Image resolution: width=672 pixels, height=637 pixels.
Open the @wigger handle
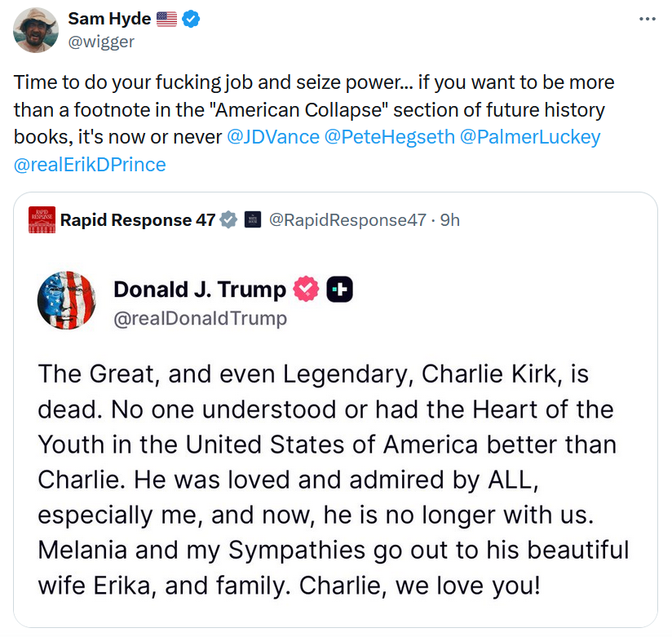coord(101,41)
